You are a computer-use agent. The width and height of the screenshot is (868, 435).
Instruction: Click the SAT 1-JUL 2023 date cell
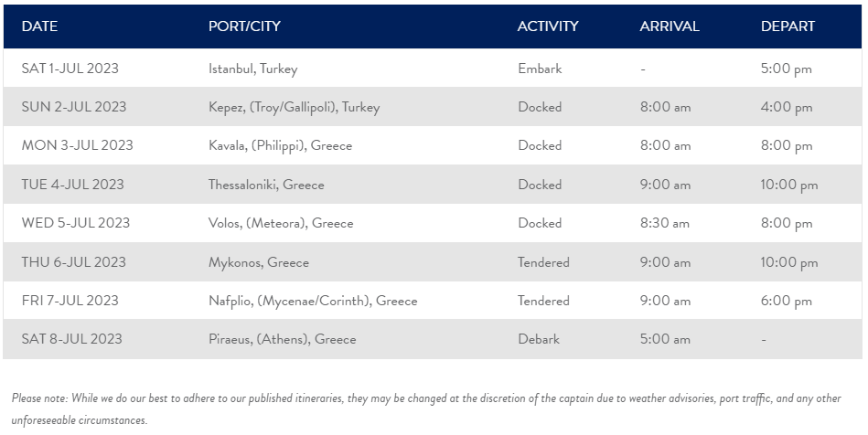tap(70, 68)
